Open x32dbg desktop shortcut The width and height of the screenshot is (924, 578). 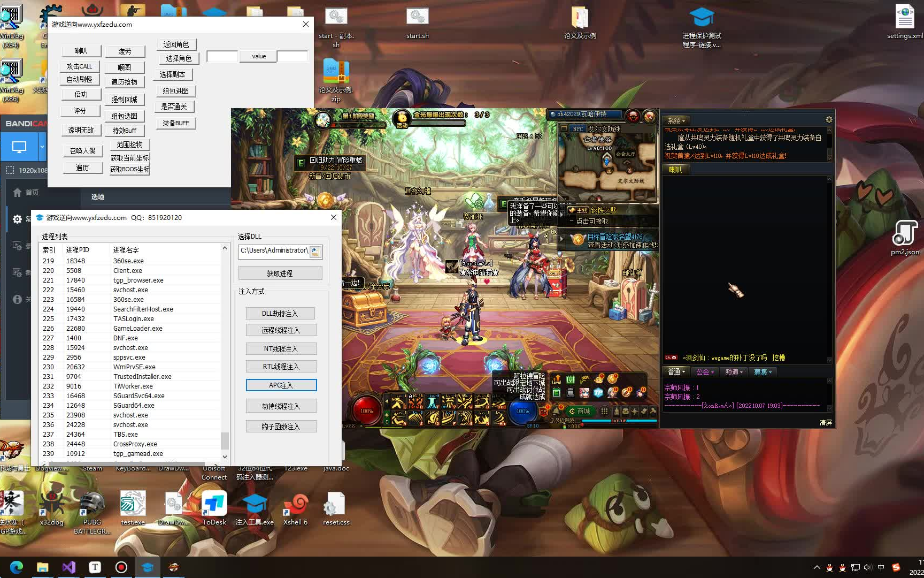[x=52, y=508]
